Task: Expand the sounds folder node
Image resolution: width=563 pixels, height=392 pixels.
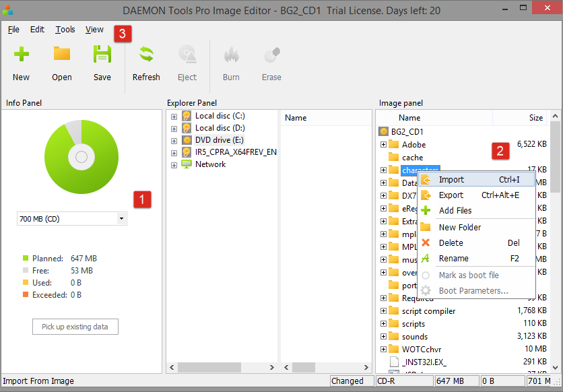Action: pyautogui.click(x=383, y=337)
